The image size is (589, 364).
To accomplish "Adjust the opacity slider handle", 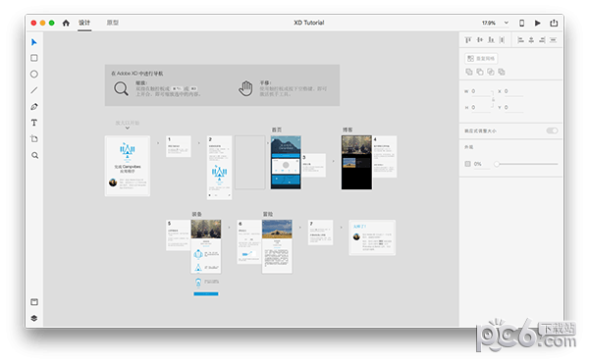I will point(497,164).
